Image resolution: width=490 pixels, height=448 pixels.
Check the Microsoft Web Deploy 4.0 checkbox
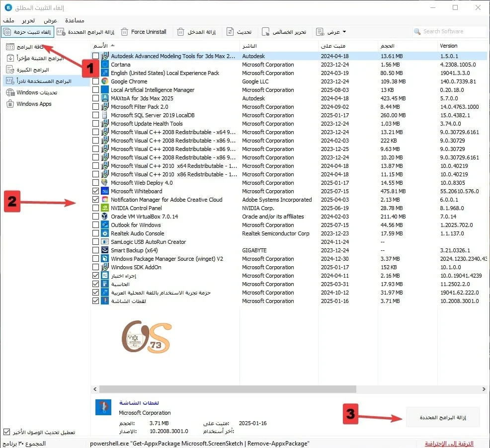point(95,182)
